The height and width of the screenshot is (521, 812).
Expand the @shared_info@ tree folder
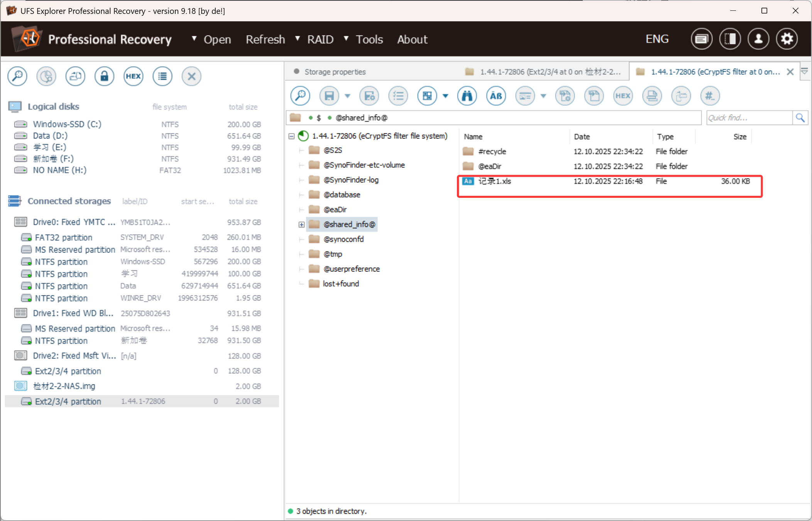(x=301, y=224)
